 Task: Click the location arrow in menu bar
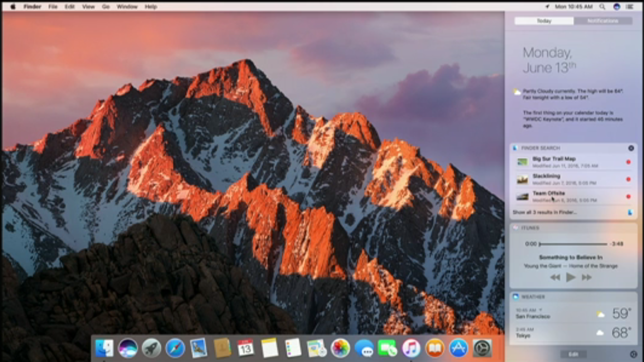coord(547,7)
